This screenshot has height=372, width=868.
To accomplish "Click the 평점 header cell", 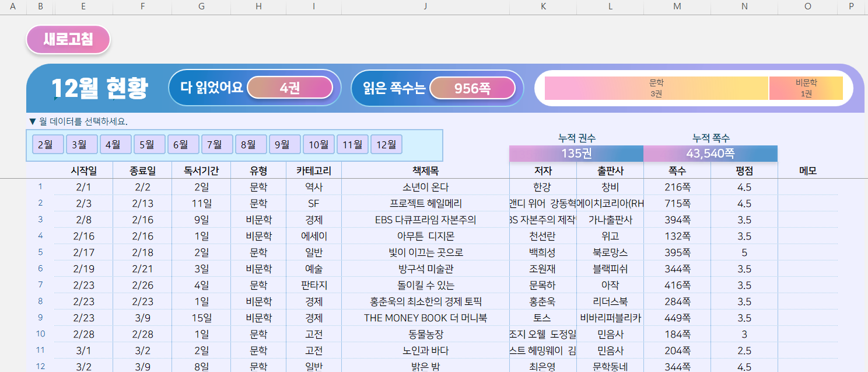I will click(x=744, y=171).
